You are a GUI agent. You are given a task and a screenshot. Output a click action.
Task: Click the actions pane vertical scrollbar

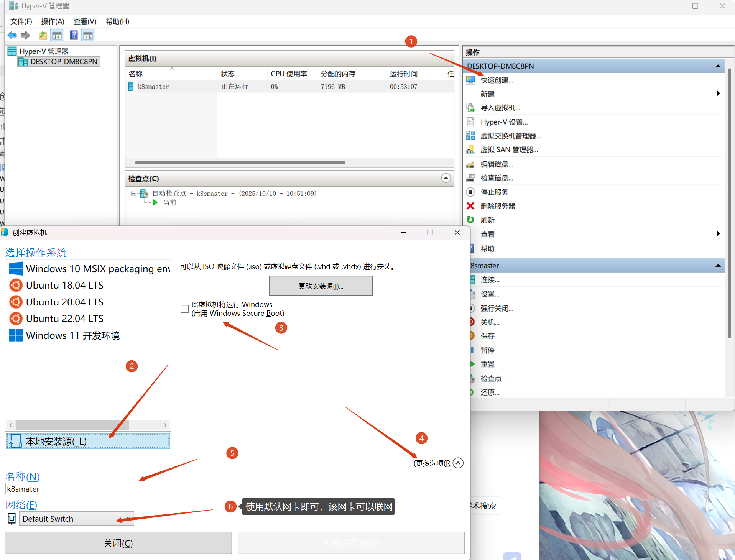[729, 203]
